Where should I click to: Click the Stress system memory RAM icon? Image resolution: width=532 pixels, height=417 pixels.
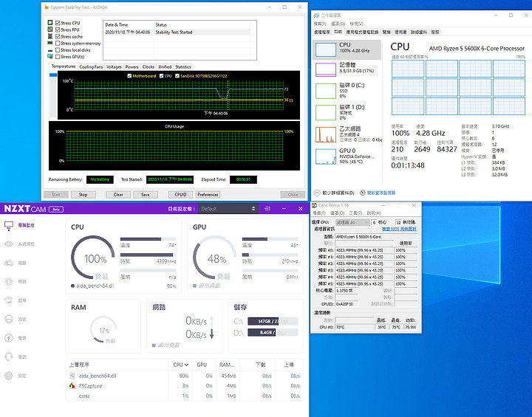(50, 43)
